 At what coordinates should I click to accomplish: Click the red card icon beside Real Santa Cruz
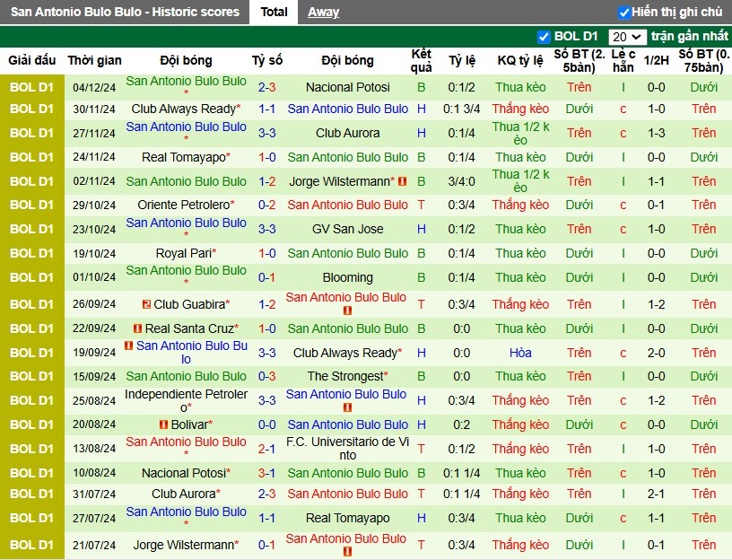click(x=137, y=328)
